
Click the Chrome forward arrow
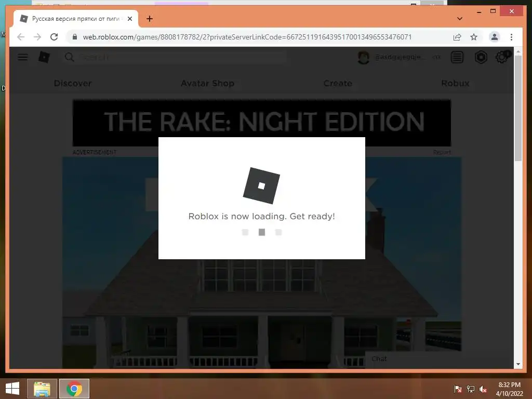[37, 37]
